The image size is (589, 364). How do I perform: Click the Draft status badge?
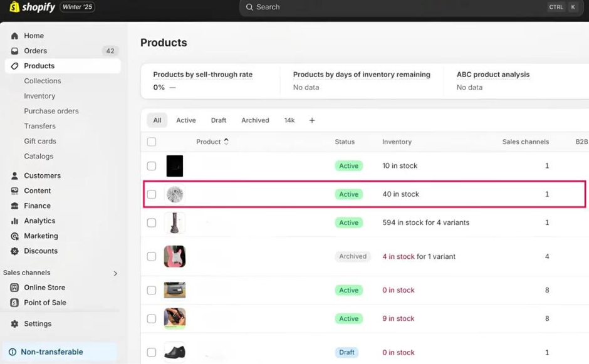[x=347, y=352]
